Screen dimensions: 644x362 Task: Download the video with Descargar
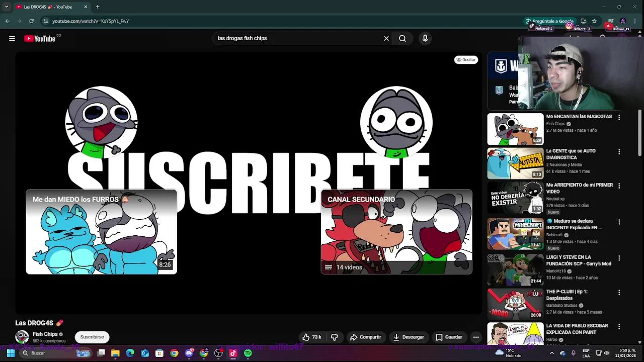[409, 337]
